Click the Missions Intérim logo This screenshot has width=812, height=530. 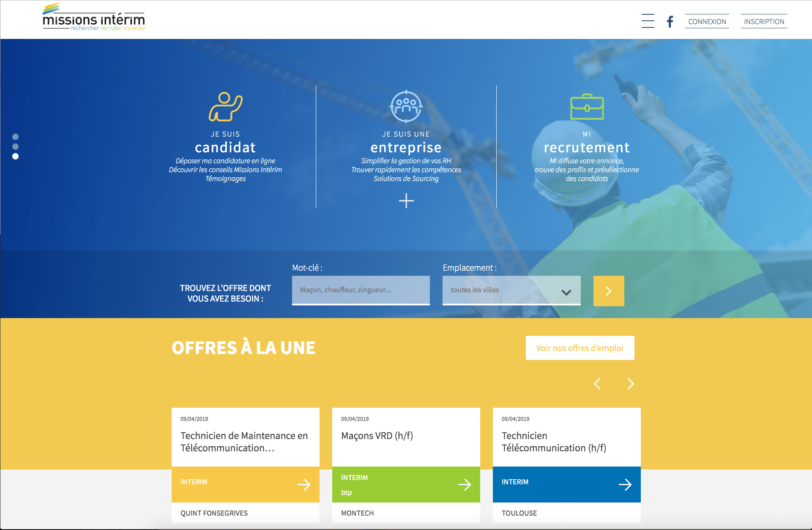94,18
